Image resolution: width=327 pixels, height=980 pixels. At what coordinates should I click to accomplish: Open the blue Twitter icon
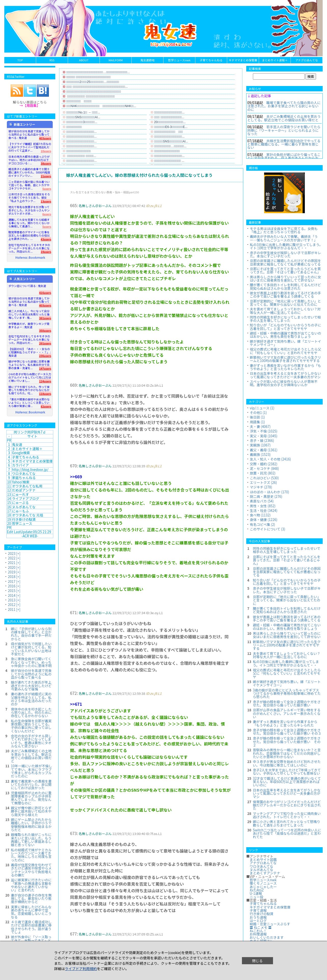(x=29, y=91)
